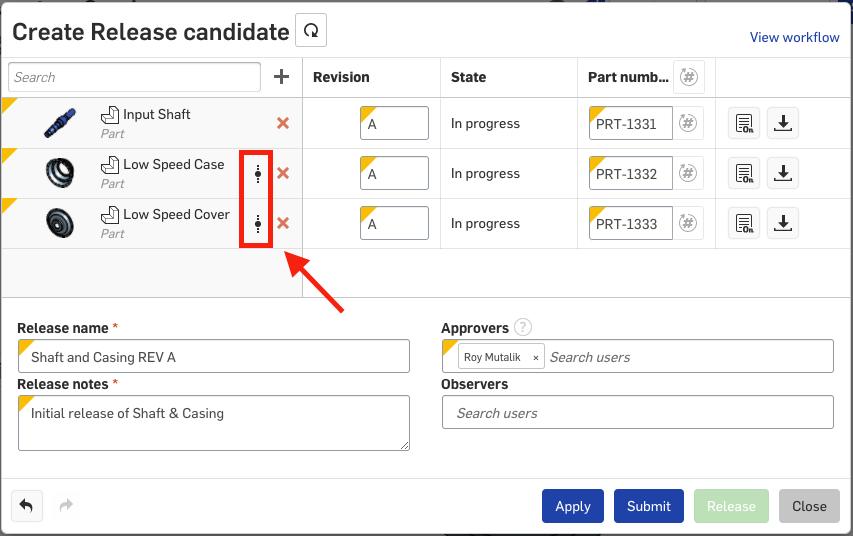The height and width of the screenshot is (536, 853).
Task: Remove Roy Mutalik from approvers
Action: [x=536, y=357]
